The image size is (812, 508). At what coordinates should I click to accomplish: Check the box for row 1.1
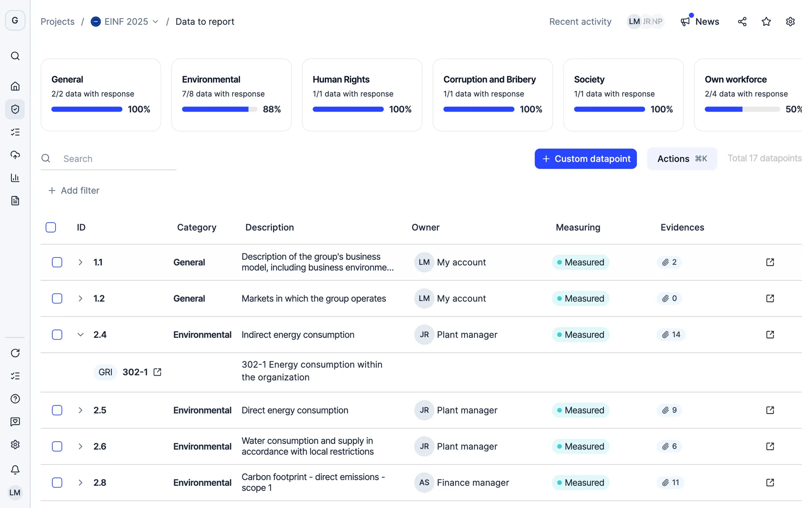(57, 262)
